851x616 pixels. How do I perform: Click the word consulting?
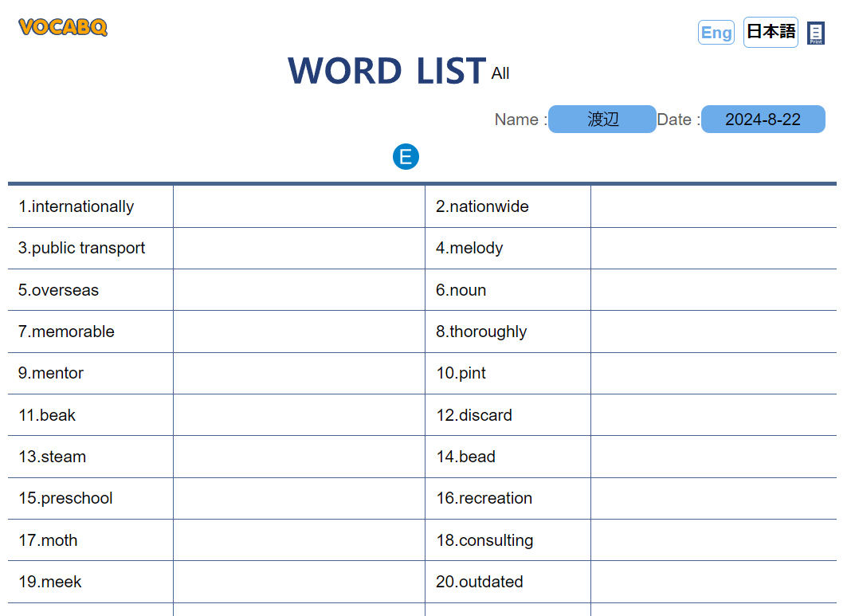tap(484, 540)
